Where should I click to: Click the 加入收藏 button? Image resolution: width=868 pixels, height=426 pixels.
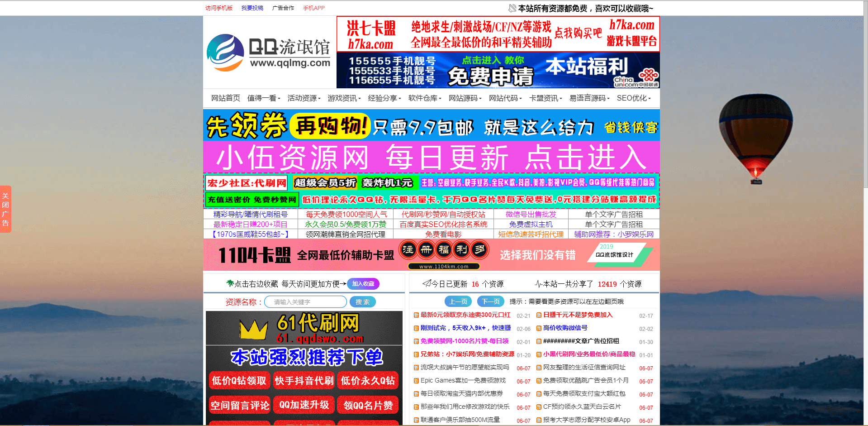coord(364,283)
